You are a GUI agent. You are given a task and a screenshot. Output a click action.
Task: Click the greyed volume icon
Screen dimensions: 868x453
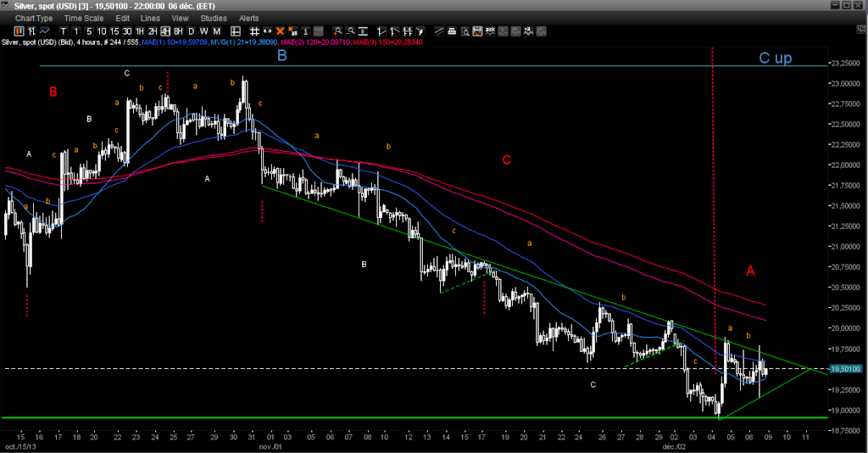319,31
